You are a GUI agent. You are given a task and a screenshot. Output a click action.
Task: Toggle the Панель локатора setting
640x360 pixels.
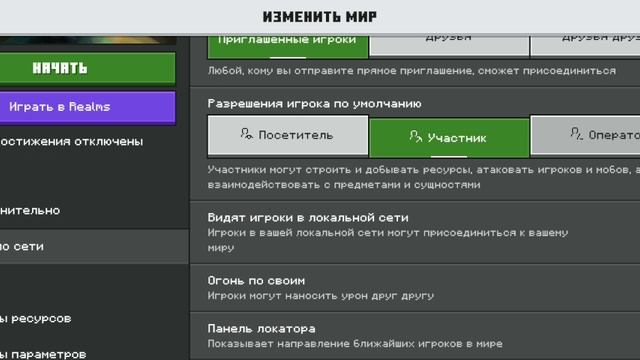[415, 336]
